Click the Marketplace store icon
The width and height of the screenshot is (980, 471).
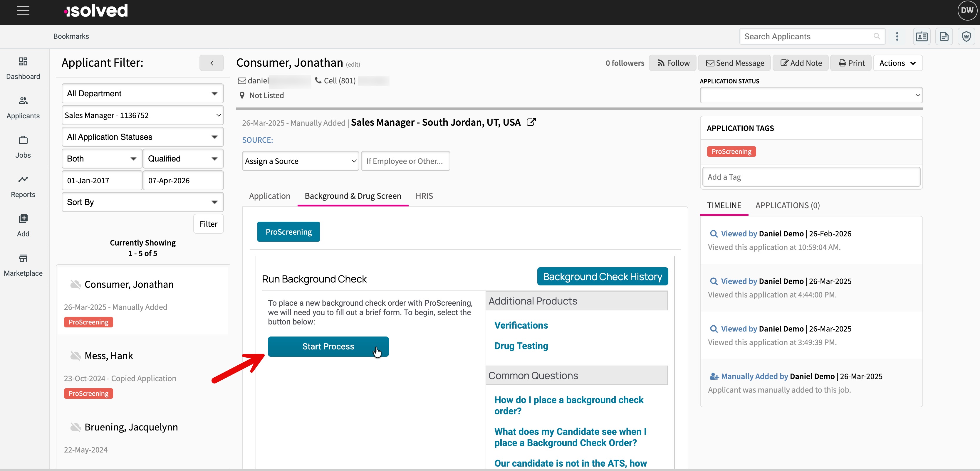23,258
